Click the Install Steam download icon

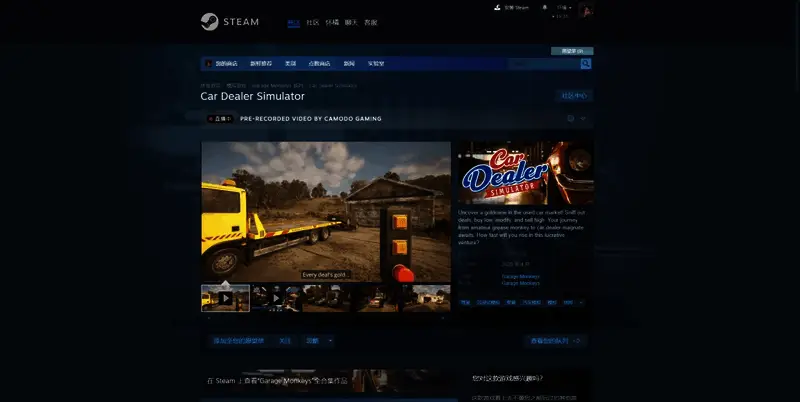[x=497, y=7]
